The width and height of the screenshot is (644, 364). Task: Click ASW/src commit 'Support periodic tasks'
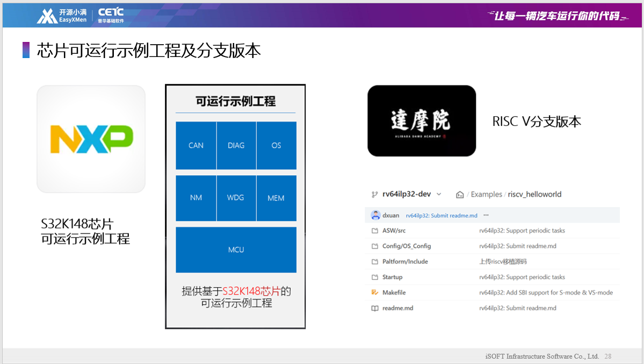tap(522, 231)
